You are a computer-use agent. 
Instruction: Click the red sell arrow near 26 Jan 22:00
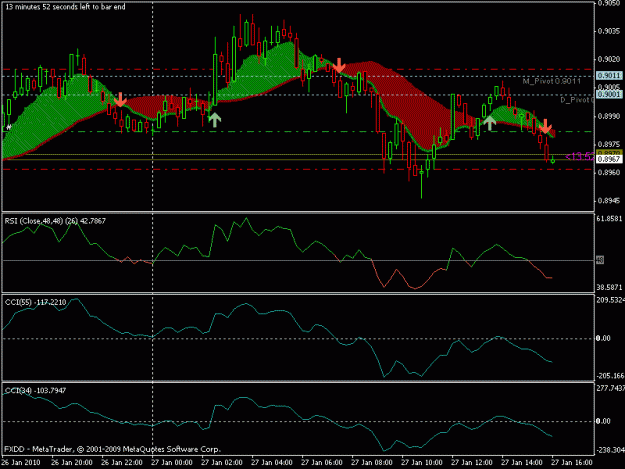[120, 100]
